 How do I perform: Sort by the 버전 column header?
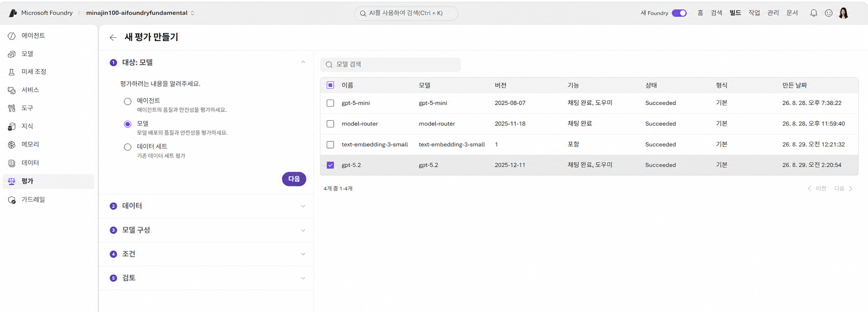501,85
